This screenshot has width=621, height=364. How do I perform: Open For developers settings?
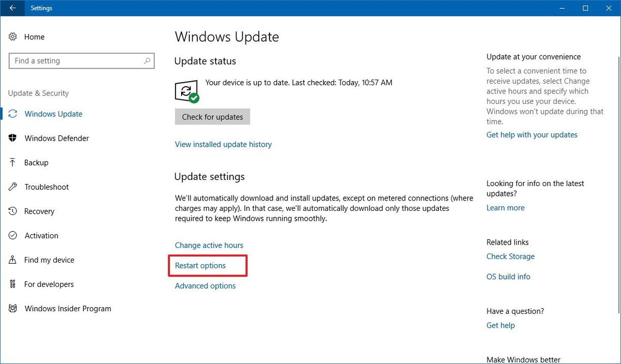[x=14, y=284]
